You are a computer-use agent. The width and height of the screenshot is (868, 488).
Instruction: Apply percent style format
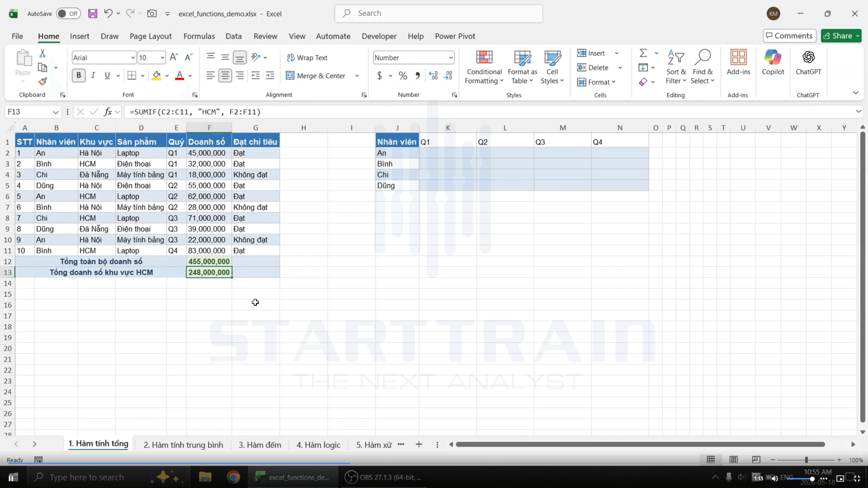(x=403, y=76)
